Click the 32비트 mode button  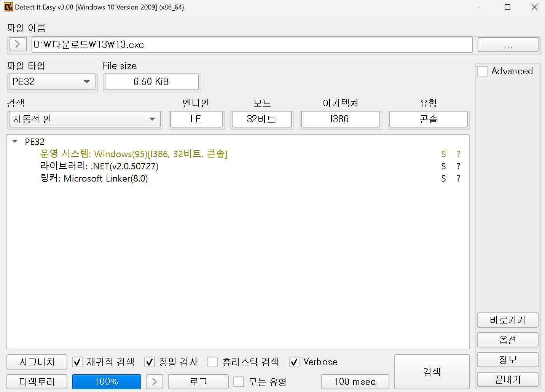click(x=261, y=119)
